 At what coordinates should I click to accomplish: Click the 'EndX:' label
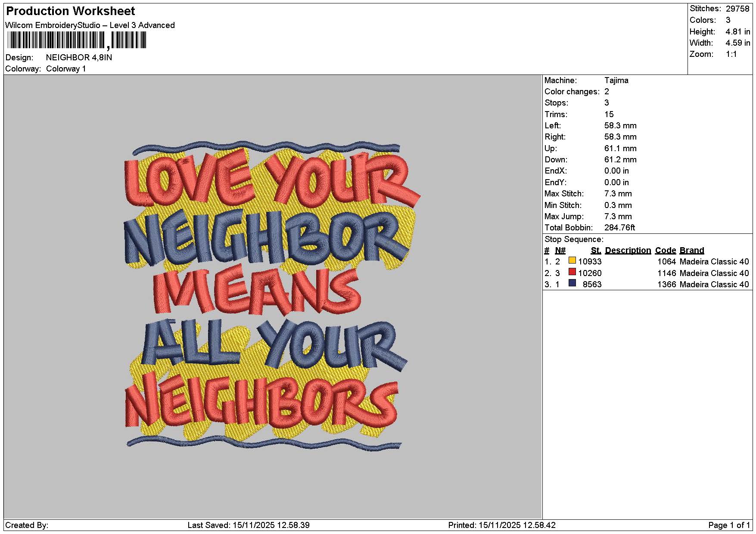pyautogui.click(x=556, y=171)
